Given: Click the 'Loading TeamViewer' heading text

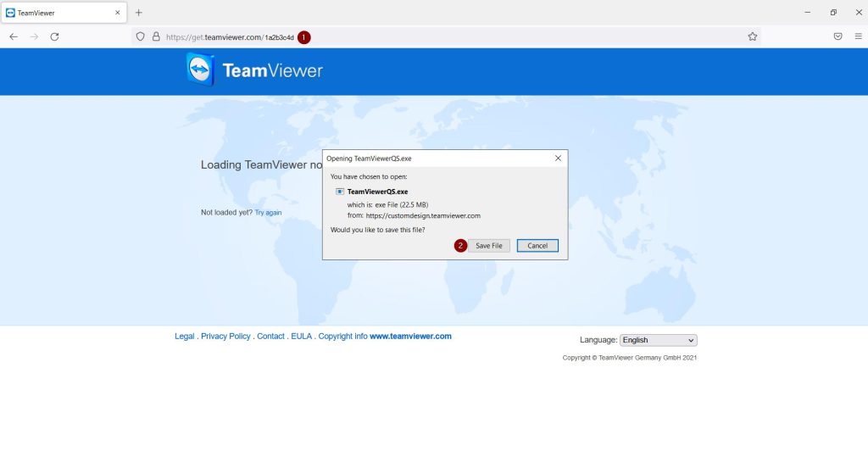Looking at the screenshot, I should [261, 165].
